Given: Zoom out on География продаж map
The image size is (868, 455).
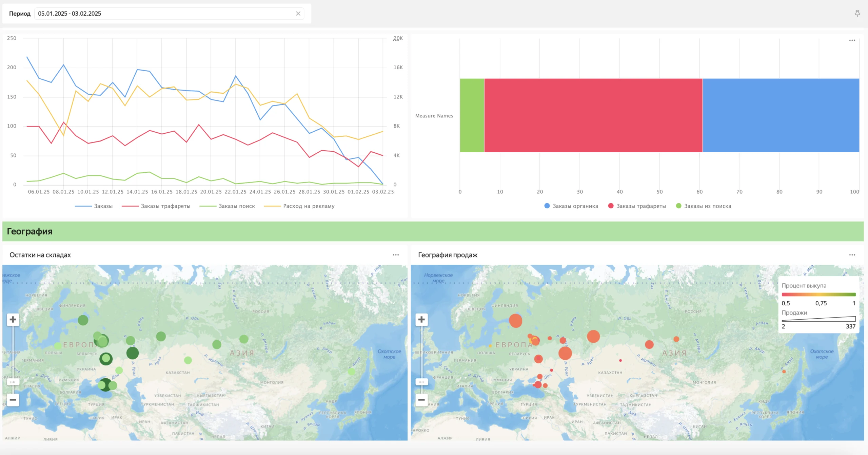Looking at the screenshot, I should click(421, 400).
